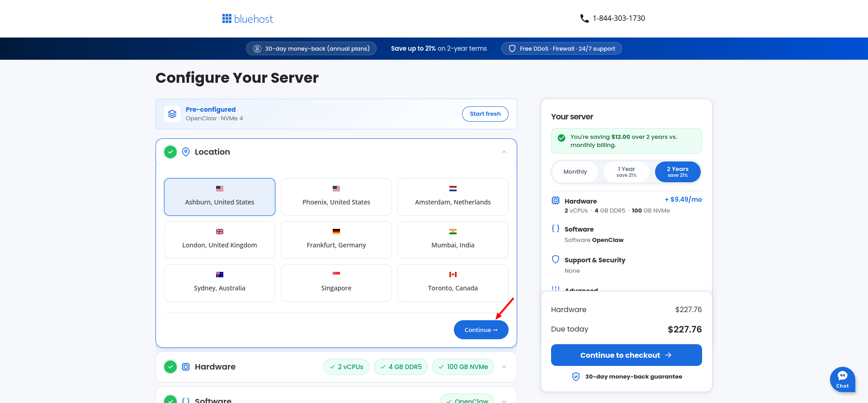
Task: Select Singapore location
Action: pyautogui.click(x=336, y=283)
